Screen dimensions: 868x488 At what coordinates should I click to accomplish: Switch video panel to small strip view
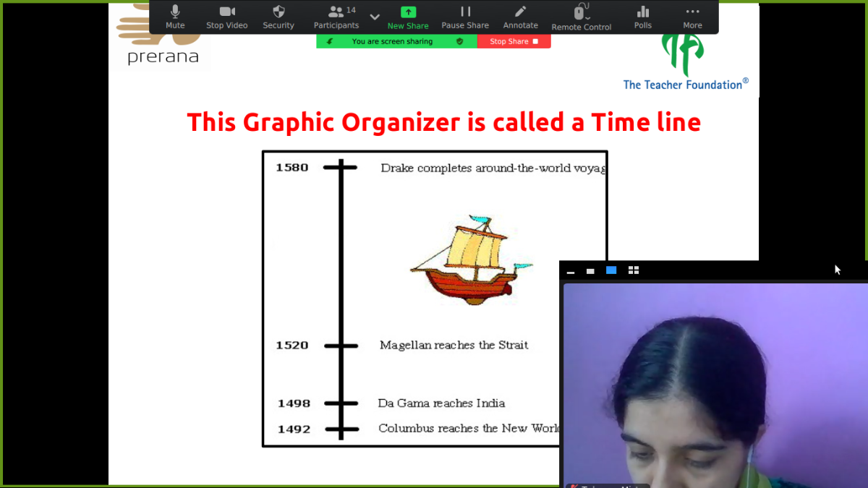coord(590,271)
